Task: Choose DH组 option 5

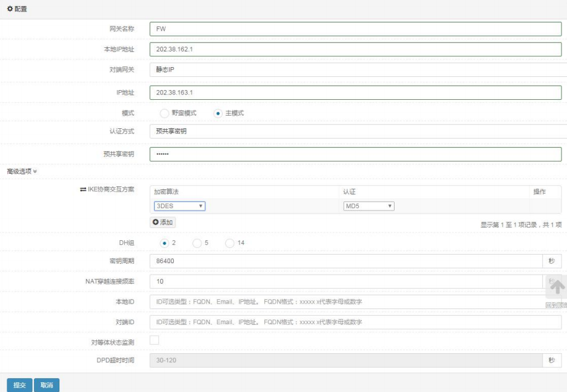Action: coord(197,243)
